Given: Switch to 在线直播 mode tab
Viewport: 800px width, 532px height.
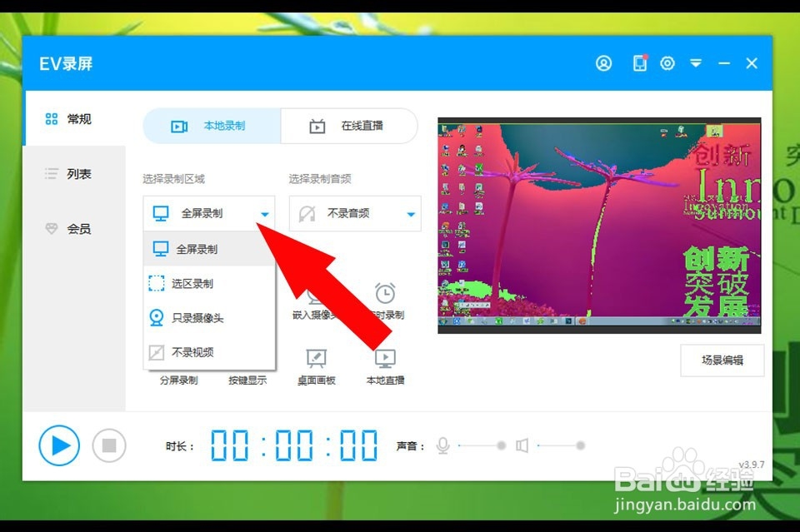Looking at the screenshot, I should [x=349, y=126].
